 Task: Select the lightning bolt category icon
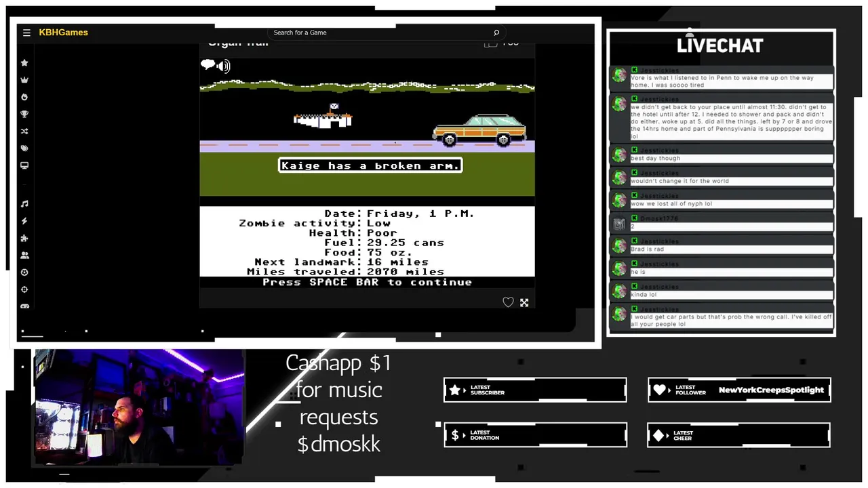tap(24, 221)
